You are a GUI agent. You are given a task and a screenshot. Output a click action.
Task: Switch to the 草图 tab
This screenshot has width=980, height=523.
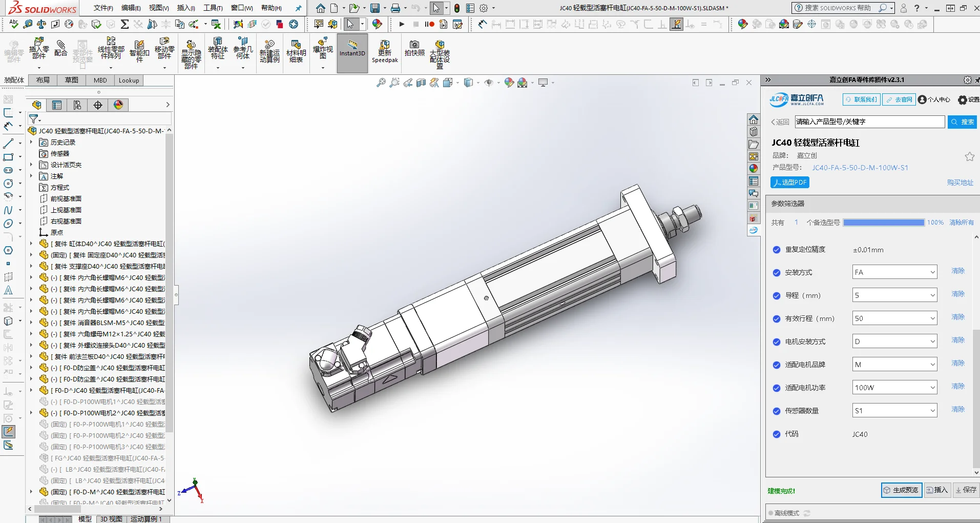click(x=72, y=80)
